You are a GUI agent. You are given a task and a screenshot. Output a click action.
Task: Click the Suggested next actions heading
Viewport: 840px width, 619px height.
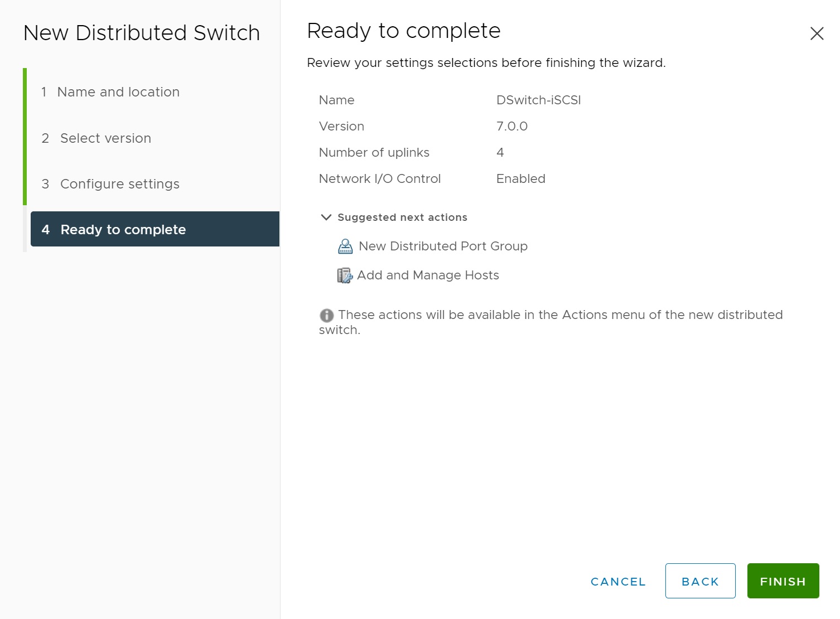402,217
